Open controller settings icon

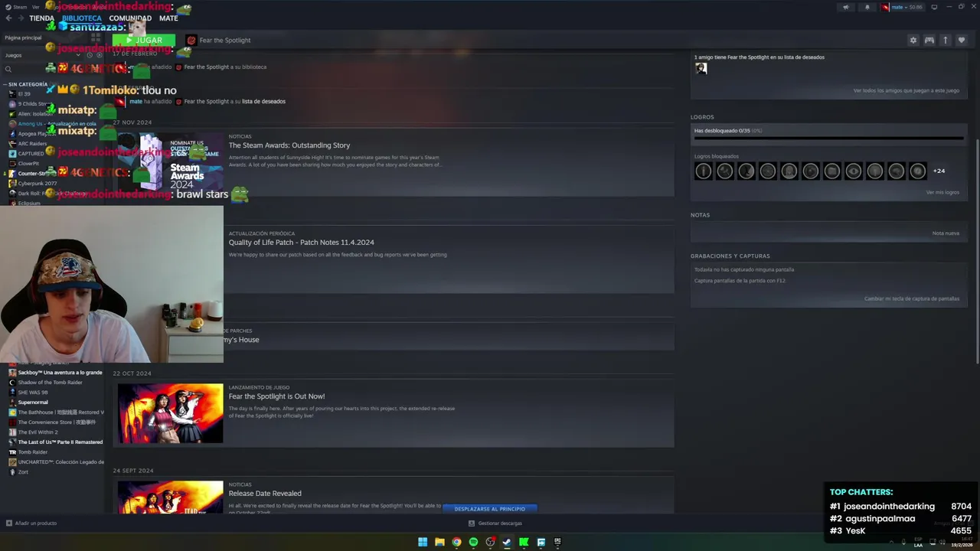pos(929,40)
